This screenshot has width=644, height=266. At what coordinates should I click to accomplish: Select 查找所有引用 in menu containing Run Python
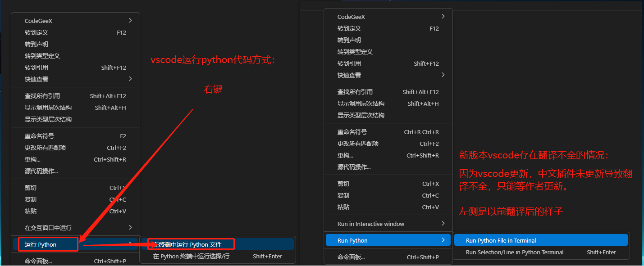[x=388, y=92]
